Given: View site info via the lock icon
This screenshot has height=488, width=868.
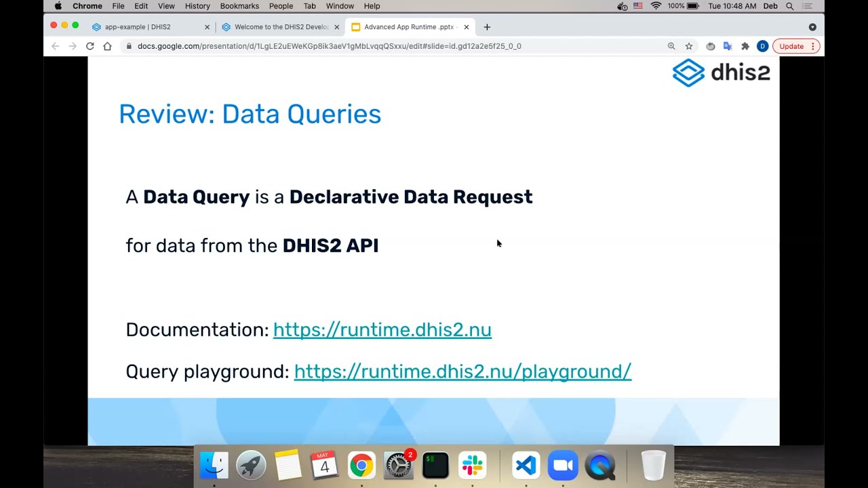Looking at the screenshot, I should 129,46.
